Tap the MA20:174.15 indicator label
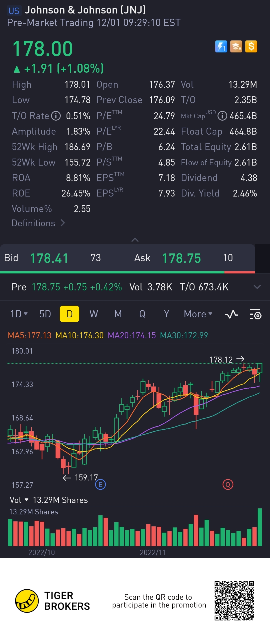The width and height of the screenshot is (270, 644). 132,335
